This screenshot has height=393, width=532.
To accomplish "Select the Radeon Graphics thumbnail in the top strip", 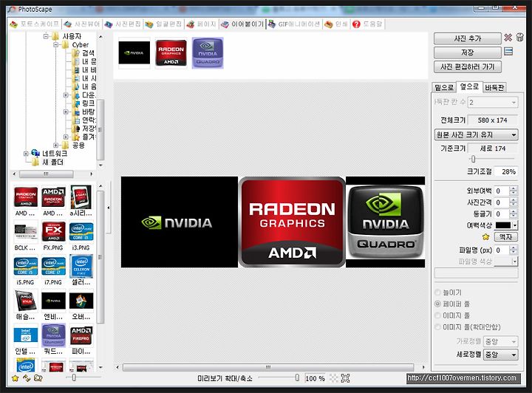I will point(171,53).
